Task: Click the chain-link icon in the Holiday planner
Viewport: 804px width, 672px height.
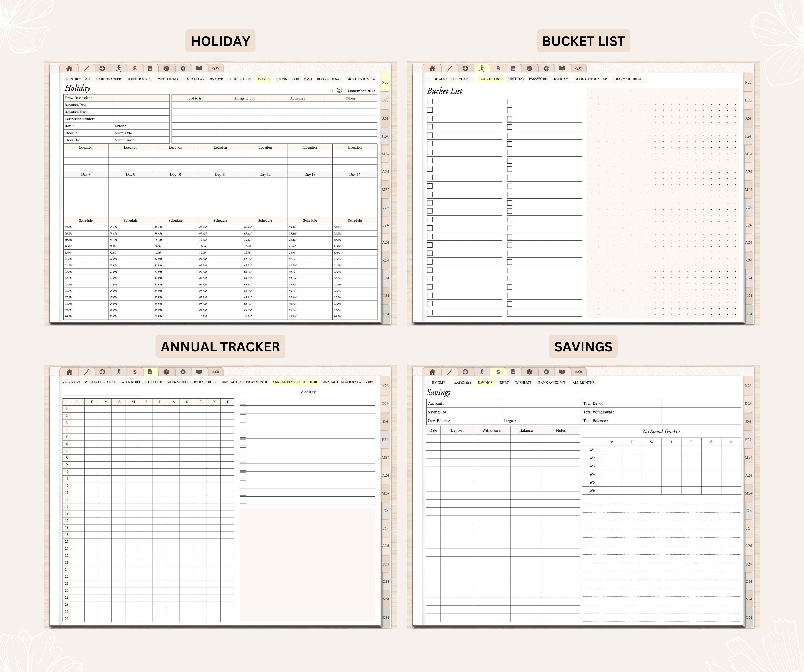Action: coord(215,69)
